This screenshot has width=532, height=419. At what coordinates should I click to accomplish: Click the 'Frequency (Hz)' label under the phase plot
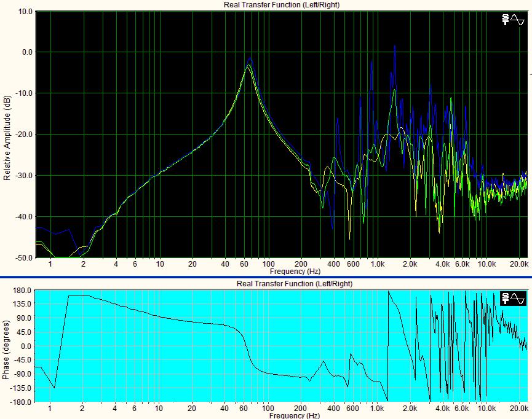(295, 415)
